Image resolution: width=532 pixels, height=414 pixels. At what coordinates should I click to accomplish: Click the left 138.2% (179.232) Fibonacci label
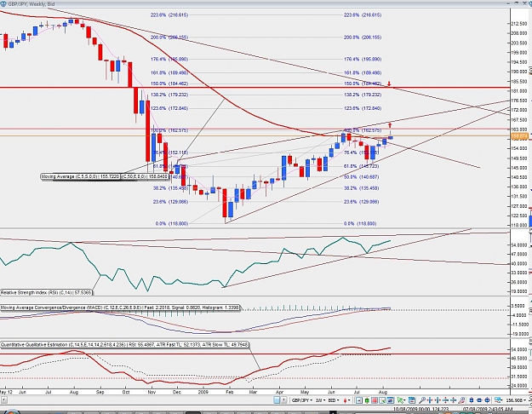tap(169, 95)
